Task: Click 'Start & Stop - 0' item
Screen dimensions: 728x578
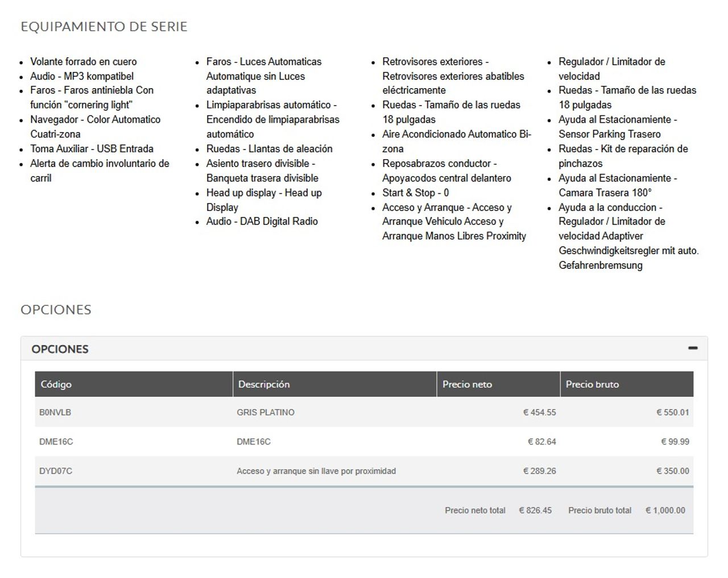Action: (x=416, y=193)
